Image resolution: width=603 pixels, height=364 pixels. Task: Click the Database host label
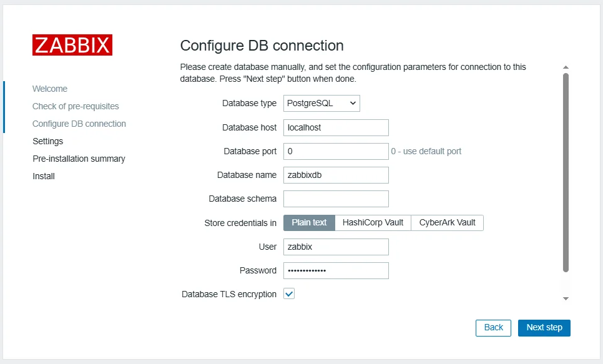tap(249, 127)
